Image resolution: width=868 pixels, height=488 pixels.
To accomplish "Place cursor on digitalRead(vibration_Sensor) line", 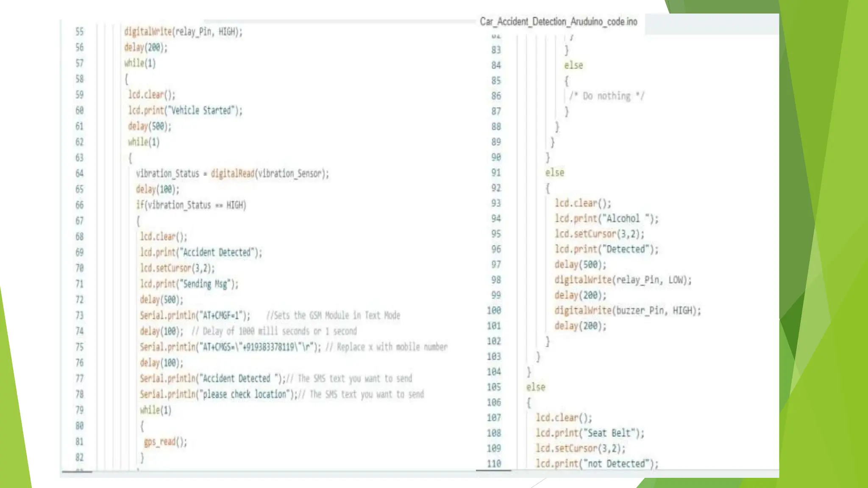I will point(232,174).
